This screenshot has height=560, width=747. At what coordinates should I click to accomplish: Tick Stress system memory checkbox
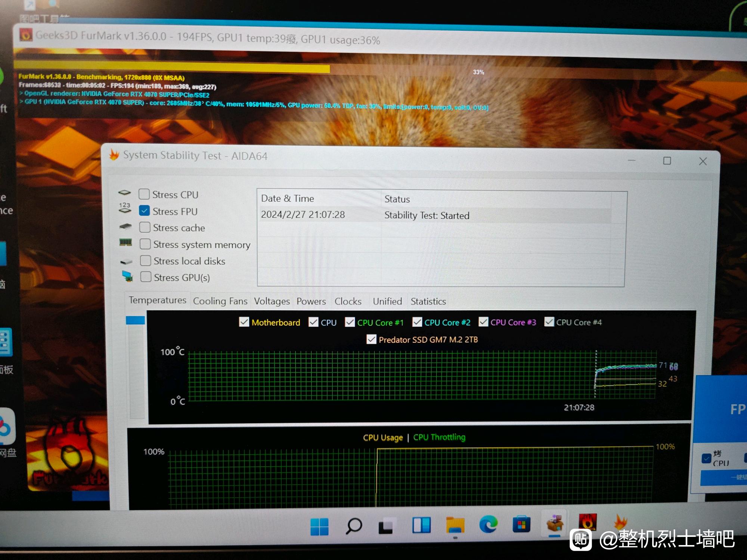pos(145,244)
